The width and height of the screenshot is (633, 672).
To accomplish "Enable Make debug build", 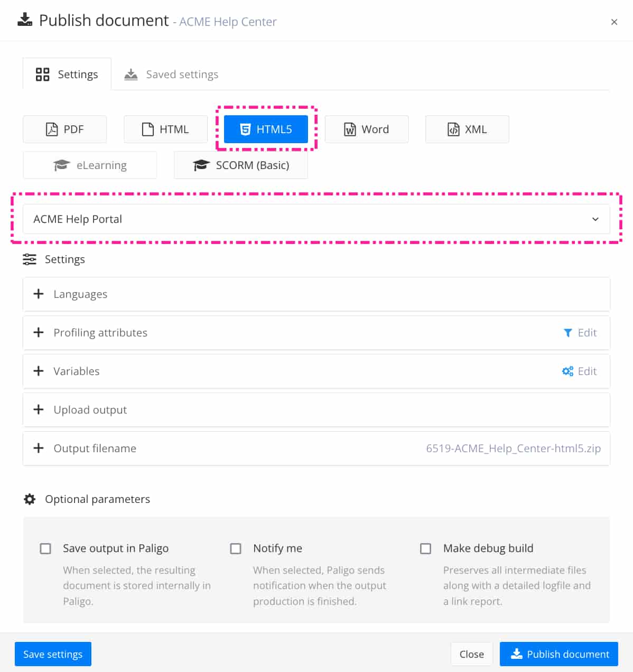I will point(425,548).
